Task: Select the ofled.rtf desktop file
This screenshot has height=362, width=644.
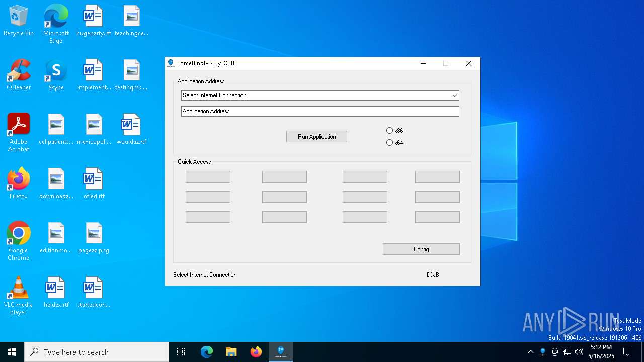Action: point(94,184)
